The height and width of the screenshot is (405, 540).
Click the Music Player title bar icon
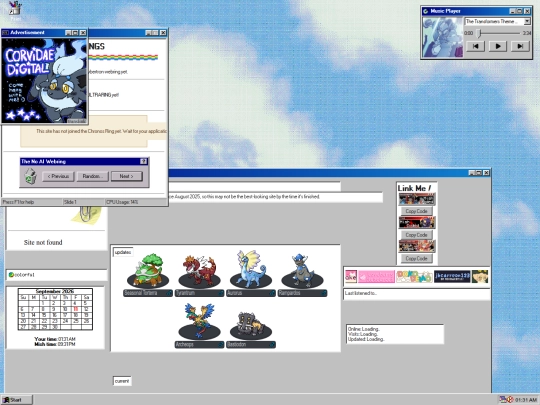pos(426,11)
